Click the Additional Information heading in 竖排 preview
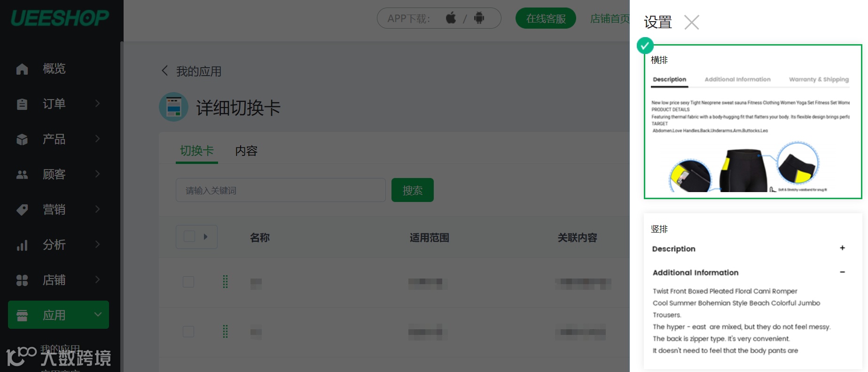The width and height of the screenshot is (868, 372). click(696, 272)
